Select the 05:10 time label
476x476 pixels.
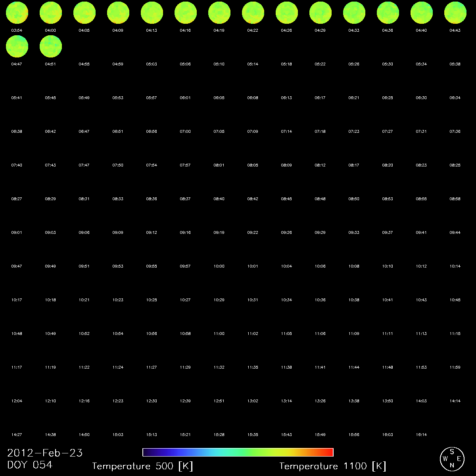pyautogui.click(x=219, y=64)
